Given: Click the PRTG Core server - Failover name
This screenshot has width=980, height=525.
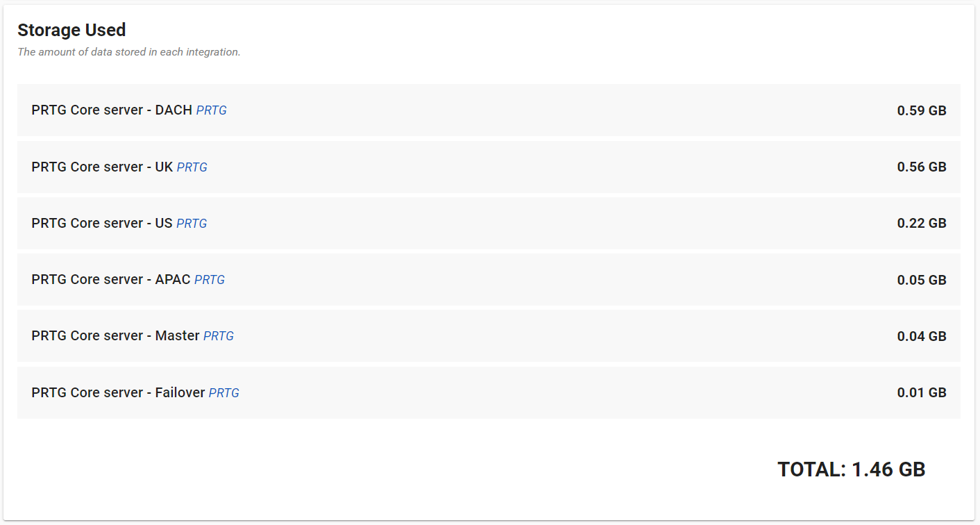Looking at the screenshot, I should pyautogui.click(x=118, y=393).
